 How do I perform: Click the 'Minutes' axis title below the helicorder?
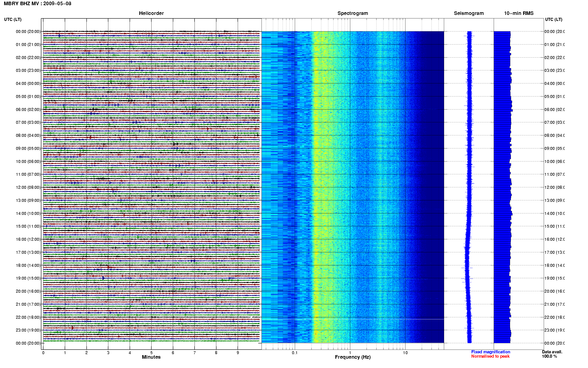point(151,357)
